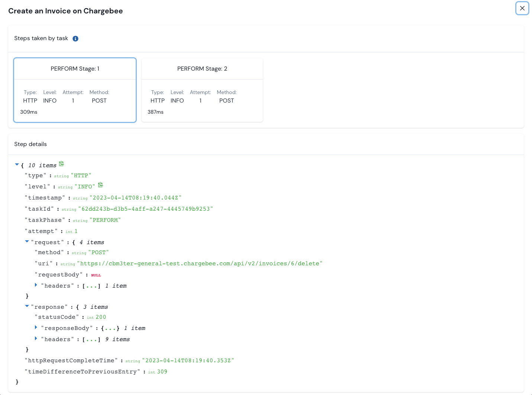Collapse the root 10 items JSON node
532x395 pixels.
click(17, 165)
